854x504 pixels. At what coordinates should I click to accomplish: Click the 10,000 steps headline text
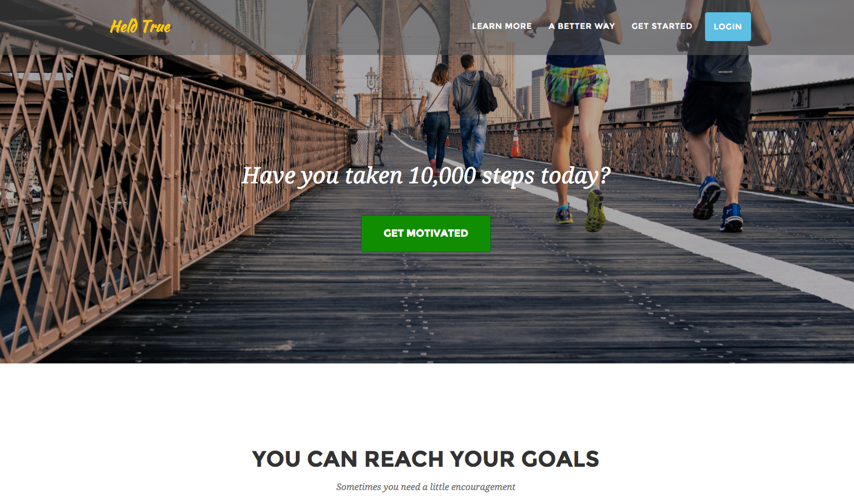click(x=426, y=176)
